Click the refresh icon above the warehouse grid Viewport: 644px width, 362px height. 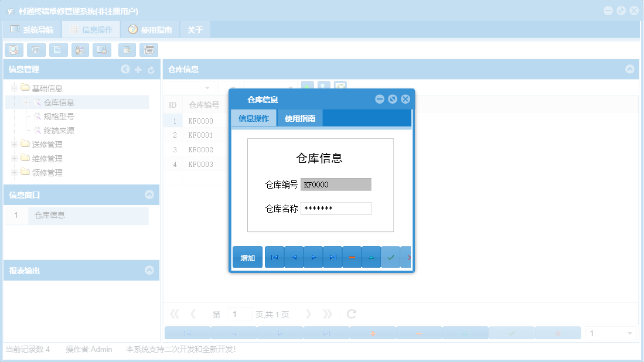coord(340,87)
